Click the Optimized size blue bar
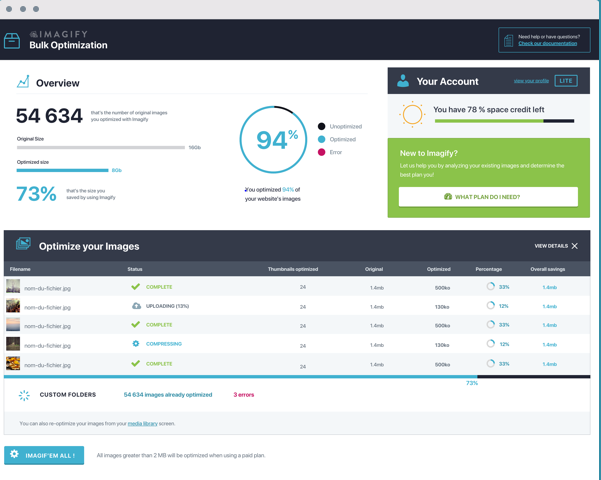The height and width of the screenshot is (480, 601). [62, 170]
